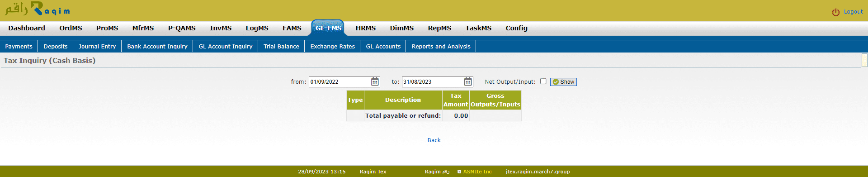Click the Tax Amount column header
Image resolution: width=868 pixels, height=177 pixels.
[456, 100]
